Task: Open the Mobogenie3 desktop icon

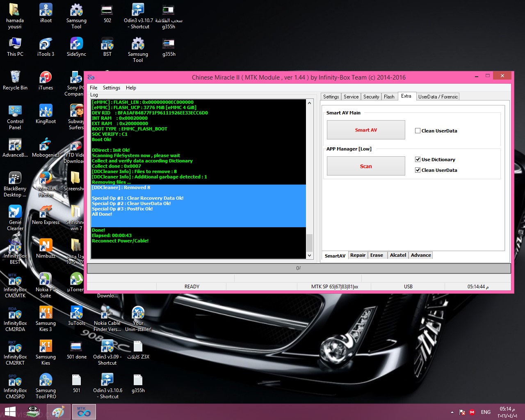Action: [x=46, y=148]
